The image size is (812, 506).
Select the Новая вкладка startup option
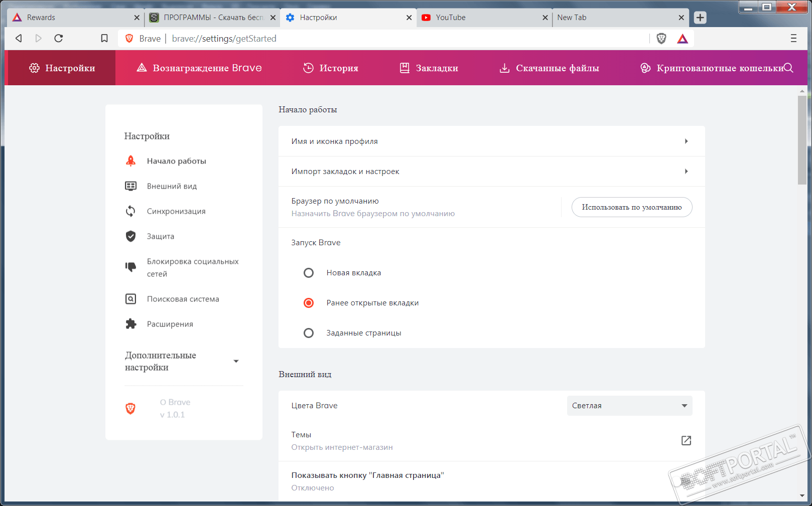point(309,273)
